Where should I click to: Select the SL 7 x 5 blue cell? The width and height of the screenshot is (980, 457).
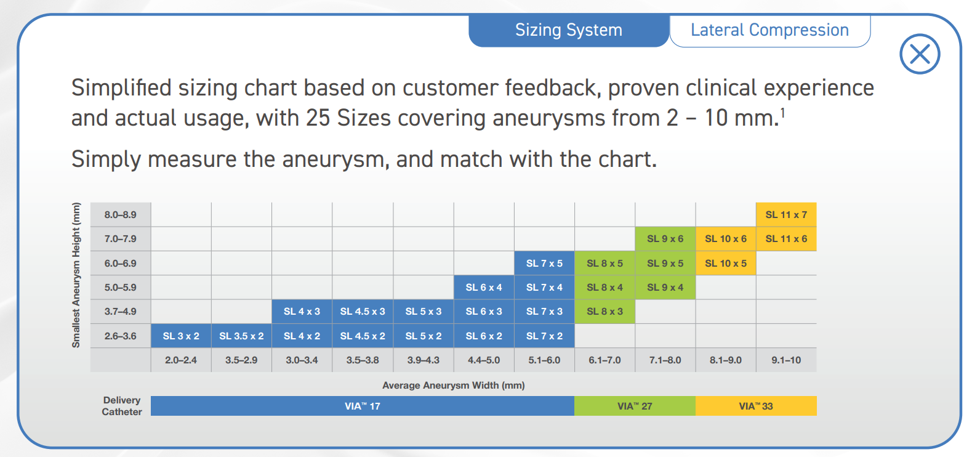coord(544,263)
